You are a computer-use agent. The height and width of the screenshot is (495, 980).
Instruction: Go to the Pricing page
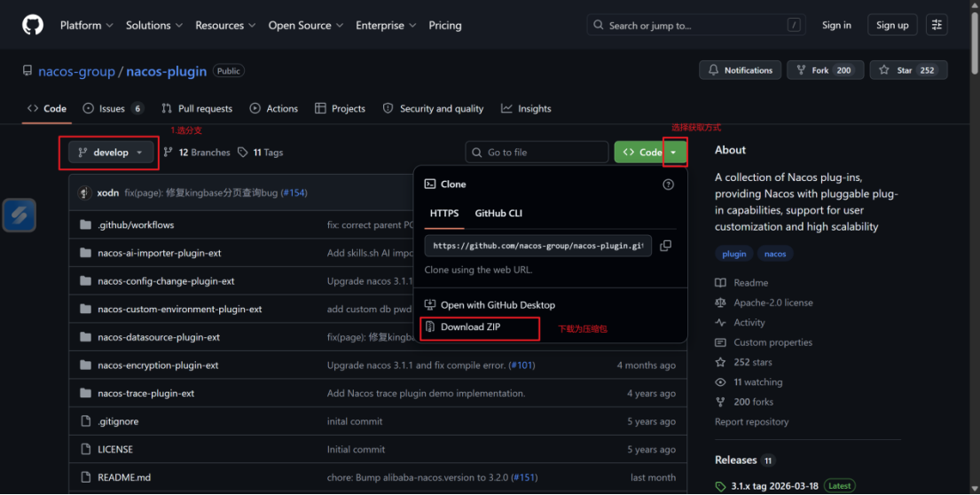(x=445, y=26)
